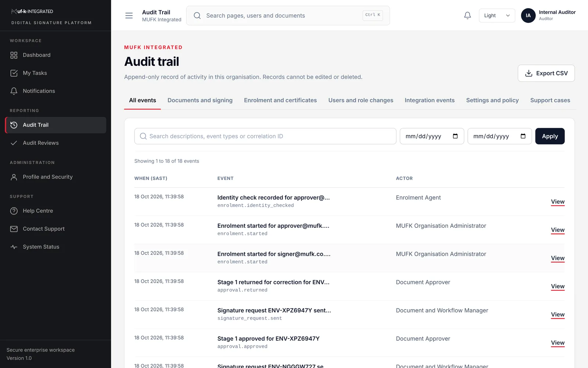588x368 pixels.
Task: Open Audit Reviews page
Action: (55, 143)
